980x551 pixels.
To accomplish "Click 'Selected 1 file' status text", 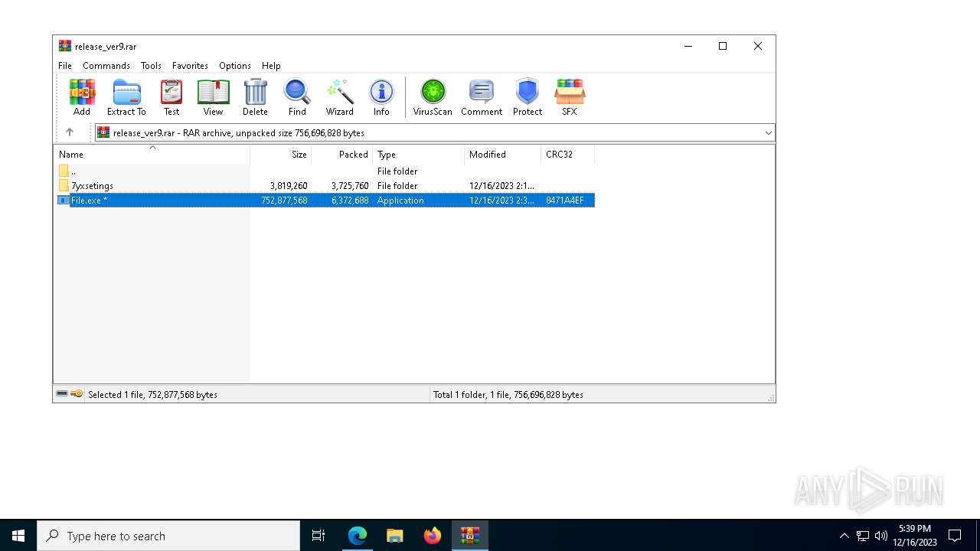I will (x=152, y=395).
